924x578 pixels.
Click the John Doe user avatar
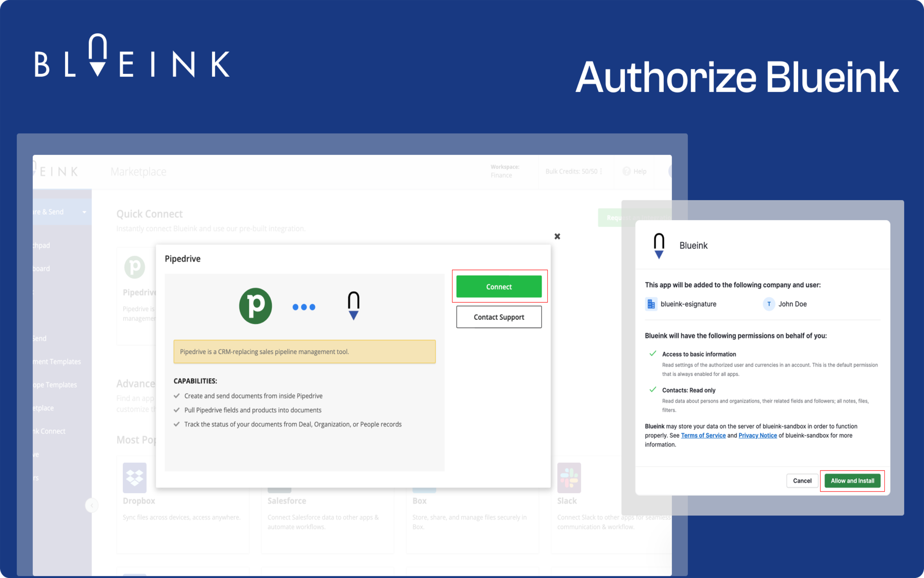pyautogui.click(x=768, y=304)
